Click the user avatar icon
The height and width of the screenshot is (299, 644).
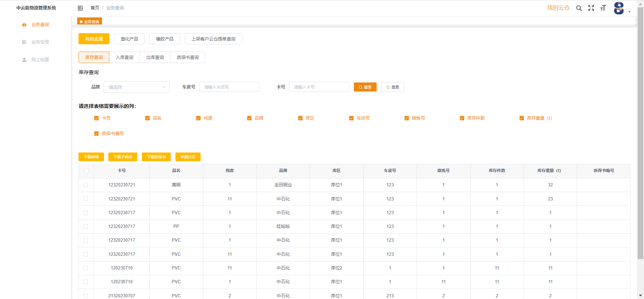pos(619,8)
